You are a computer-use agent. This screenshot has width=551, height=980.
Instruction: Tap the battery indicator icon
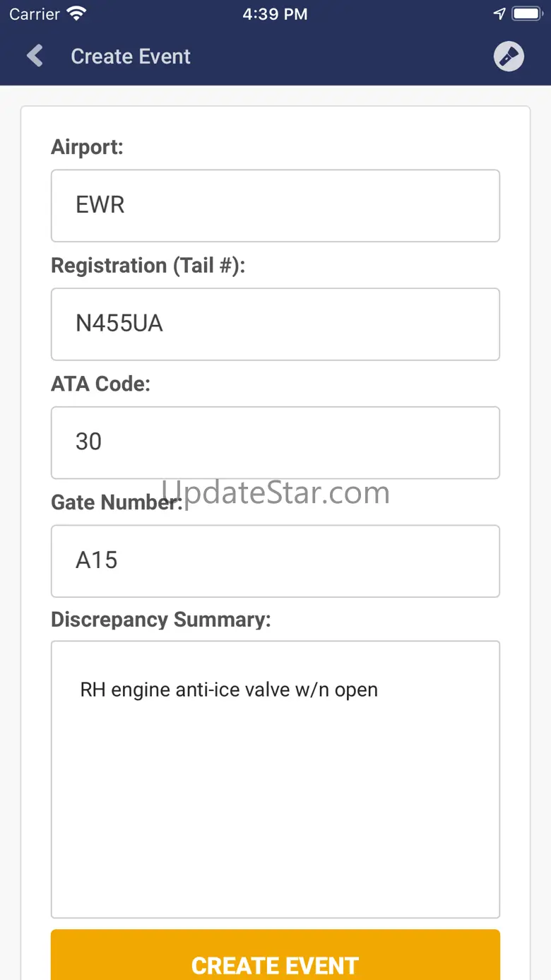click(527, 13)
